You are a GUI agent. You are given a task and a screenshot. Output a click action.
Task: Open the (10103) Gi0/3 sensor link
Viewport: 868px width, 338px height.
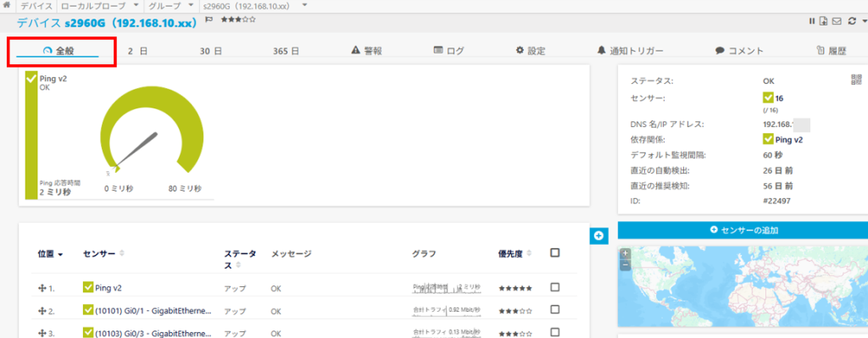point(153,334)
